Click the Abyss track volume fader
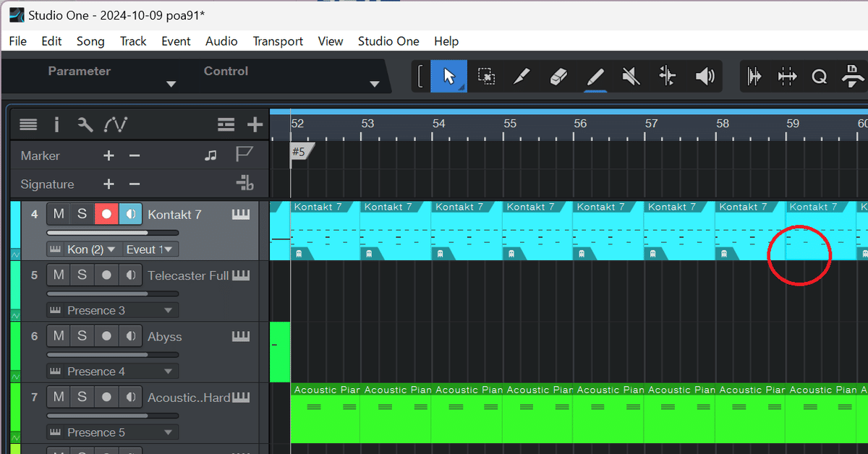Viewport: 868px width, 454px height. [113, 354]
